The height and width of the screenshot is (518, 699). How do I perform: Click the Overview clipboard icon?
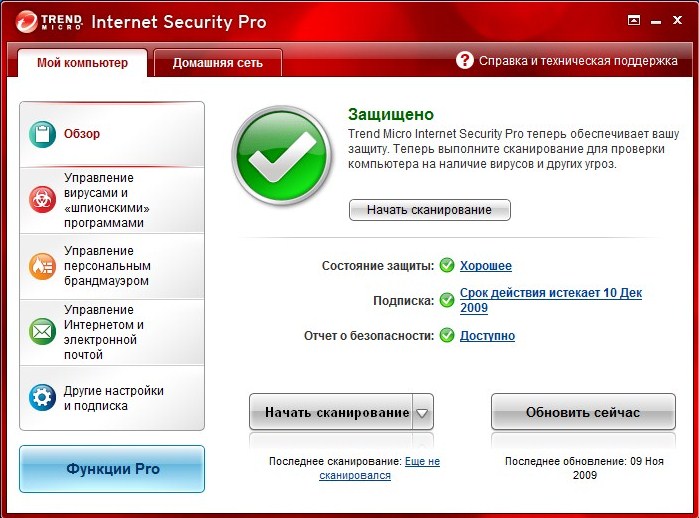coord(43,134)
